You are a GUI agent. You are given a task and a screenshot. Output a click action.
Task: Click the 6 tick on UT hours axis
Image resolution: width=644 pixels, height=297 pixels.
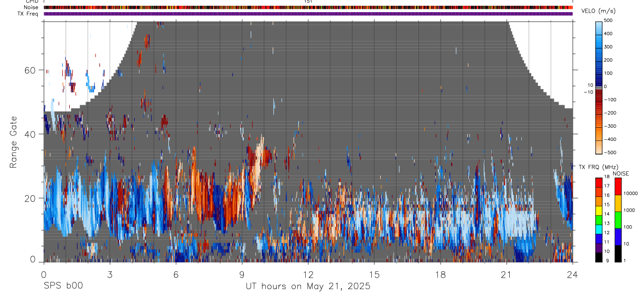pyautogui.click(x=176, y=274)
